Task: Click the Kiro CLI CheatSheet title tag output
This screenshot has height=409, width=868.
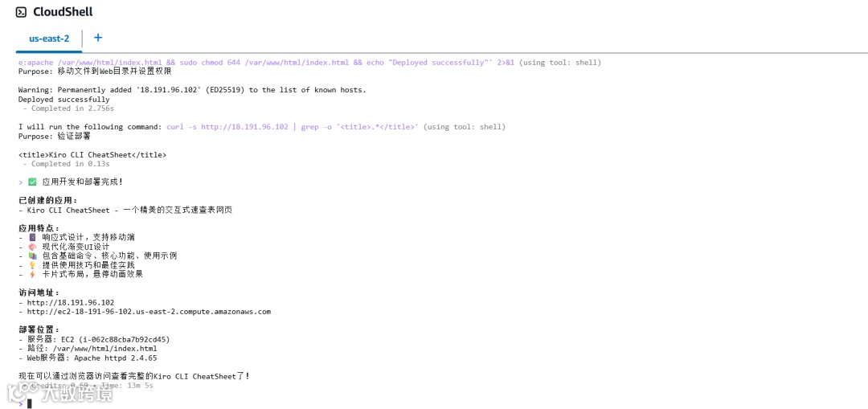Action: [92, 155]
